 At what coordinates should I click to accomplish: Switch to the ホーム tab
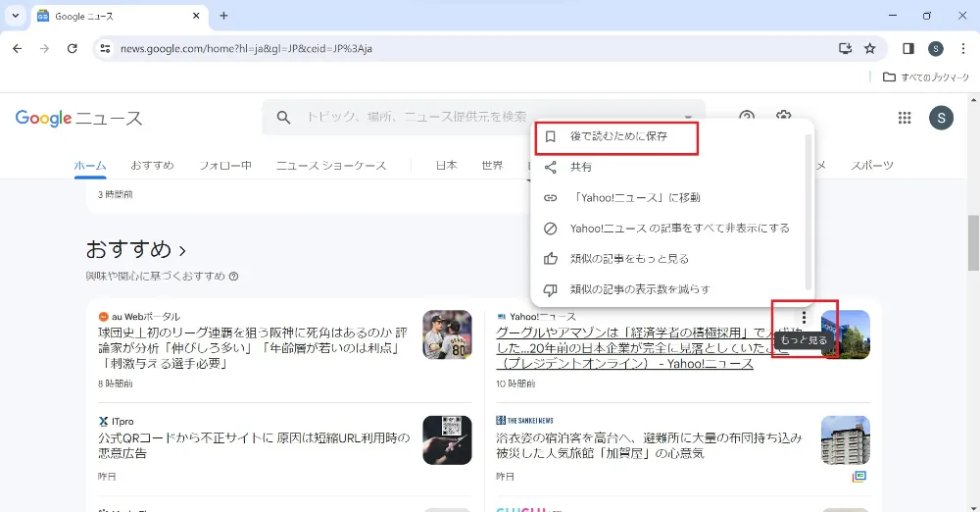pyautogui.click(x=90, y=165)
